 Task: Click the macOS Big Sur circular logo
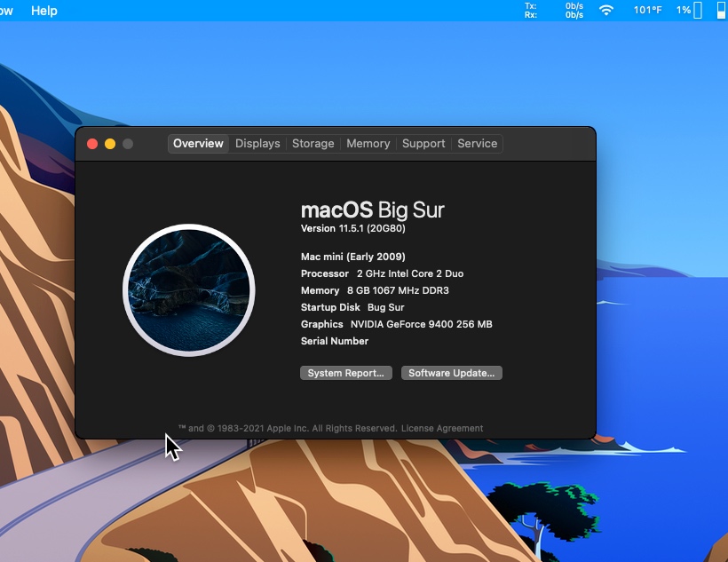[x=189, y=290]
